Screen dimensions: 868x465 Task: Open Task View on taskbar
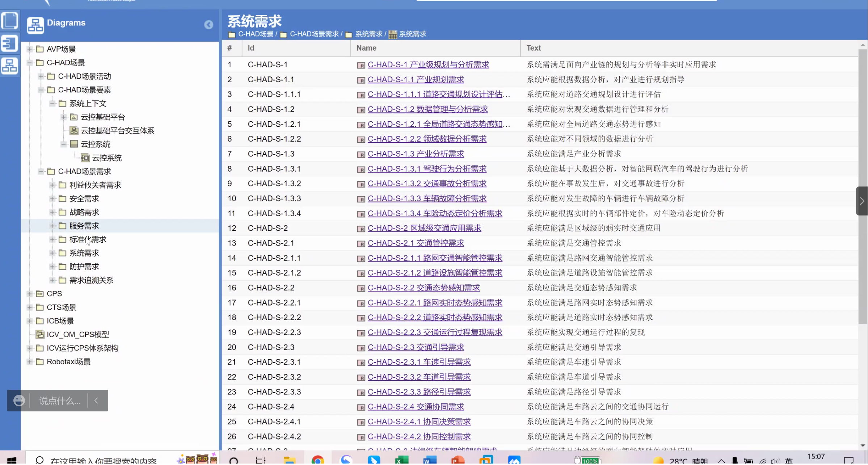pos(261,460)
